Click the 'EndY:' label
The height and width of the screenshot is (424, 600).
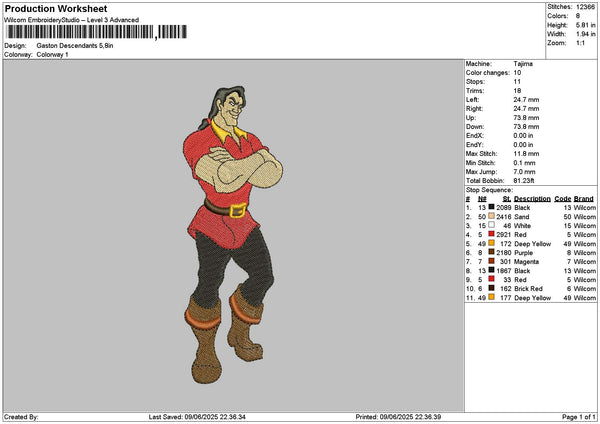coord(474,145)
